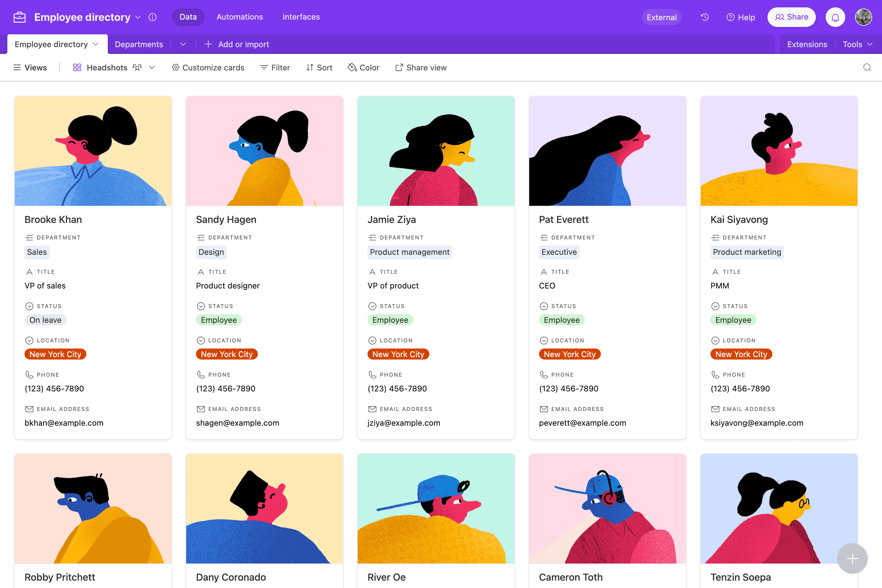Click Brooke Khan's title field icon
The width and height of the screenshot is (882, 588).
pos(29,272)
